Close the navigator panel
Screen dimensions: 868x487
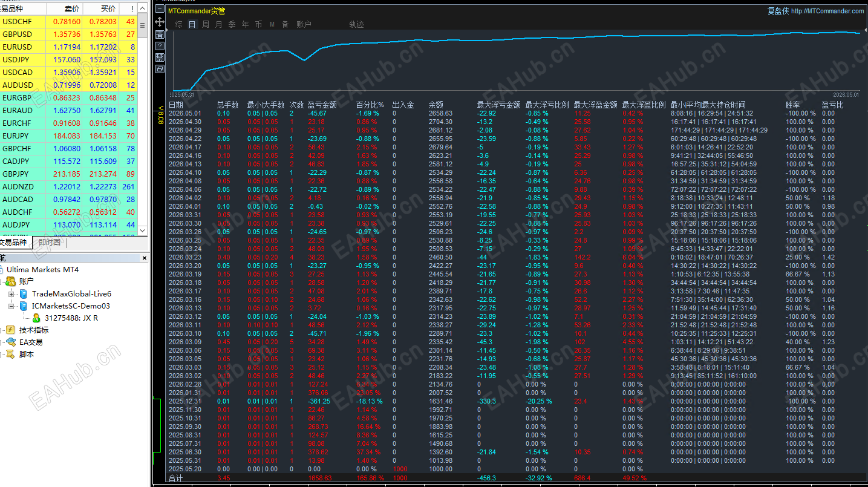coord(145,258)
